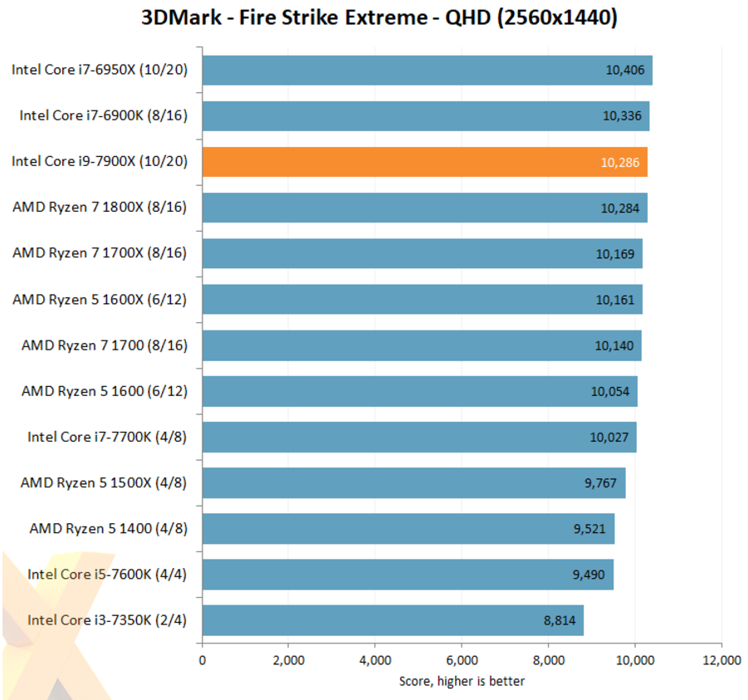Screen dimensions: 748x700
Task: Select the 'AMD Ryzen 5 1500X (4/8)' label
Action: click(x=104, y=483)
